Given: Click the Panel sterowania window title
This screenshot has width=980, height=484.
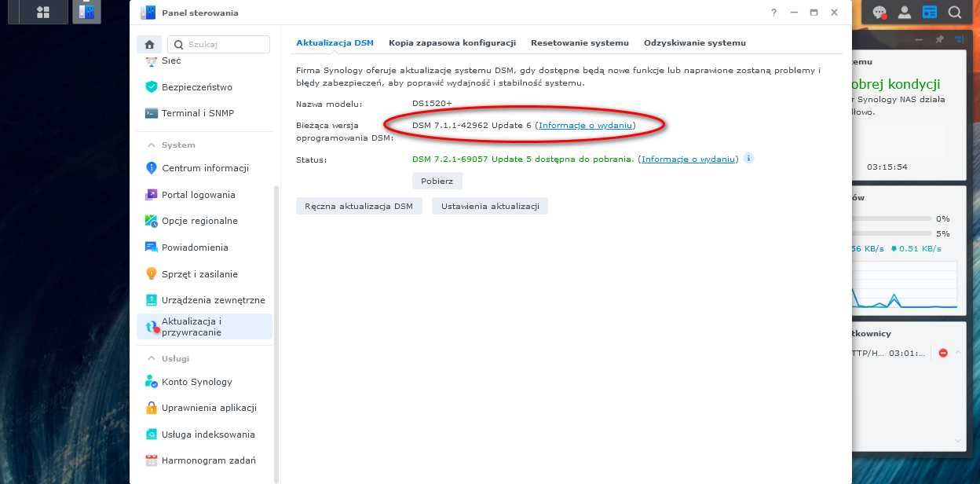Looking at the screenshot, I should click(199, 13).
